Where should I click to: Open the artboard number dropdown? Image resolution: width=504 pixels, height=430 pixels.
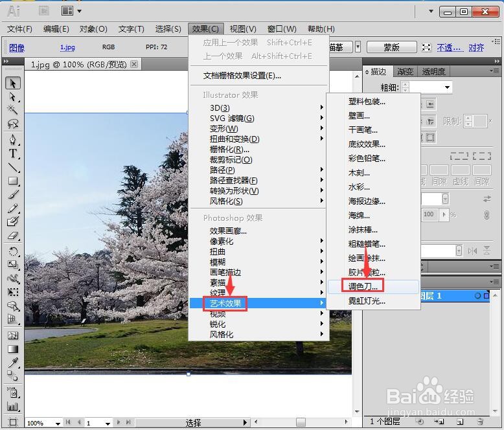click(108, 424)
